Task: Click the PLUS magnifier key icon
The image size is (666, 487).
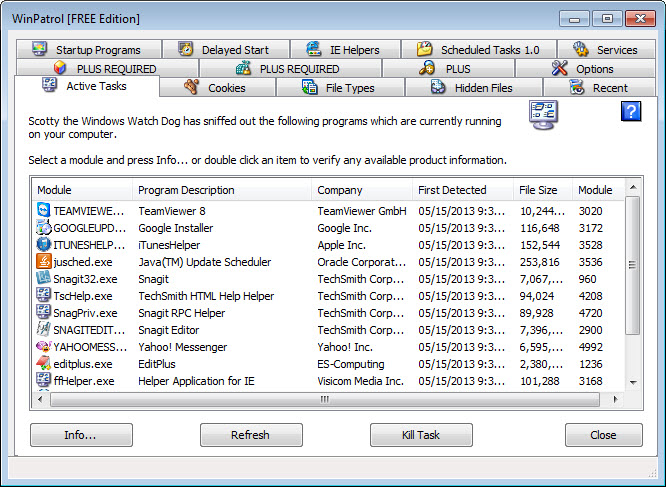Action: click(427, 68)
